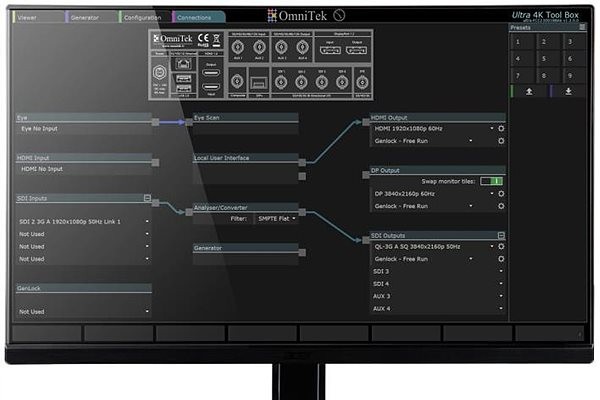This screenshot has height=400, width=600.
Task: Click the preset download arrow icon
Action: (569, 91)
